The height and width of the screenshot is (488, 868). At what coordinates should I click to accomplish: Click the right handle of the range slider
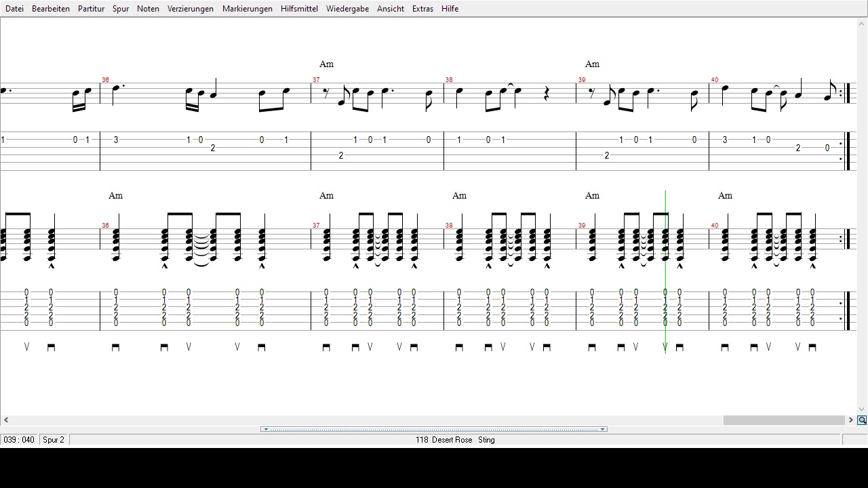tap(602, 429)
